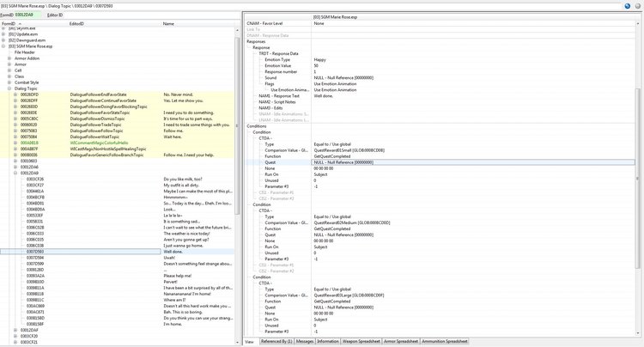Click the QuestReward02Medium comparison value
The width and height of the screenshot is (644, 347).
pos(352,223)
